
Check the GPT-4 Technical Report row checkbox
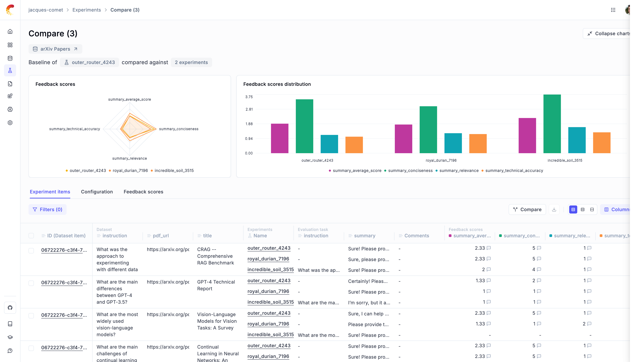point(31,283)
